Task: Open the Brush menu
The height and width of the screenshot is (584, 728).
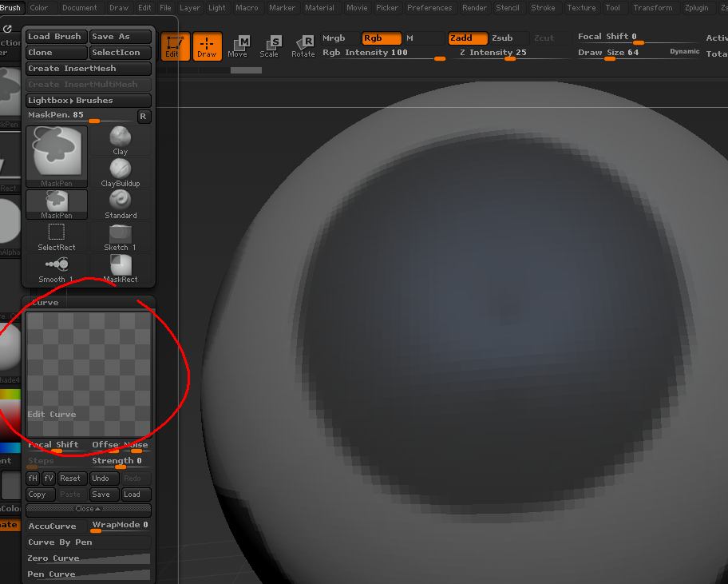Action: (x=10, y=8)
